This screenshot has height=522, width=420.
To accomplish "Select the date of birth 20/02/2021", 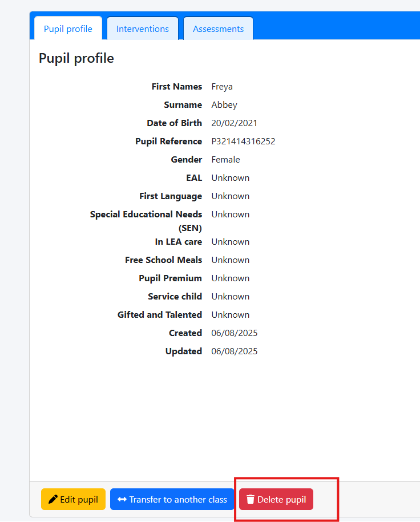I will point(235,123).
